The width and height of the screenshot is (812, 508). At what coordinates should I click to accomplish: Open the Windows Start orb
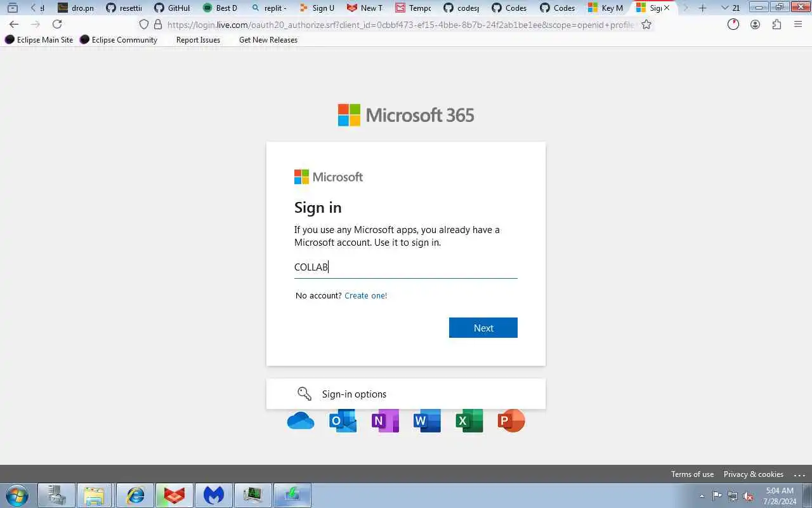(x=16, y=495)
